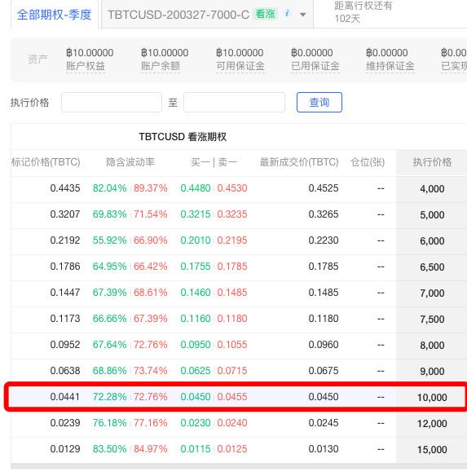Expand the TBTCUSD-200327-7000-C contract dropdown arrow
Viewport: 467px width, 476px height.
(x=302, y=15)
